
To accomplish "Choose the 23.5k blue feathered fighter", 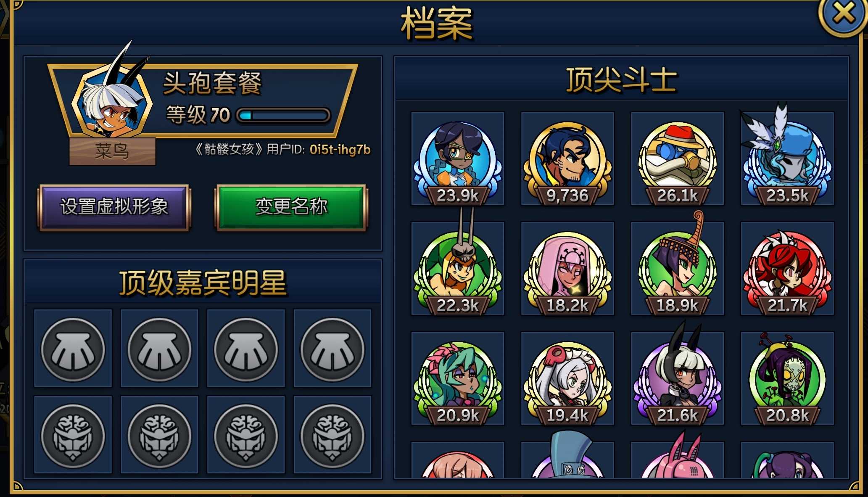I will coord(787,159).
